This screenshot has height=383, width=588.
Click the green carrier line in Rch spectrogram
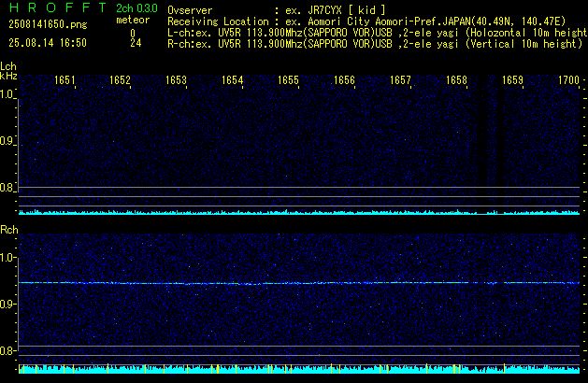(x=299, y=283)
